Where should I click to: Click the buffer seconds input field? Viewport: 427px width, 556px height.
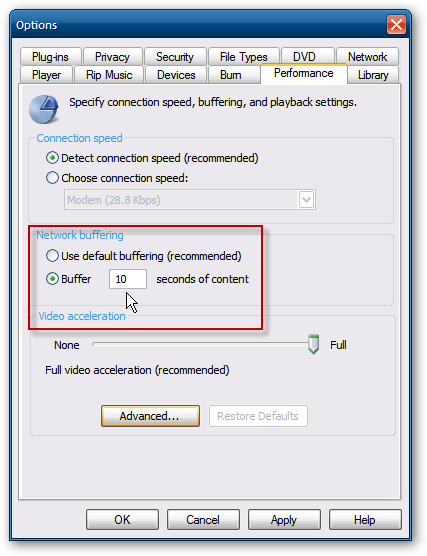pos(128,279)
